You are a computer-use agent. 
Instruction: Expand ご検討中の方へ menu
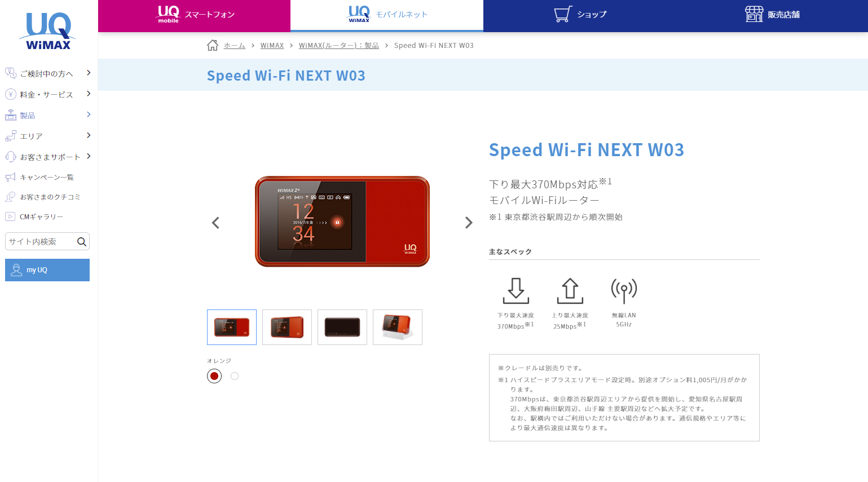click(47, 73)
